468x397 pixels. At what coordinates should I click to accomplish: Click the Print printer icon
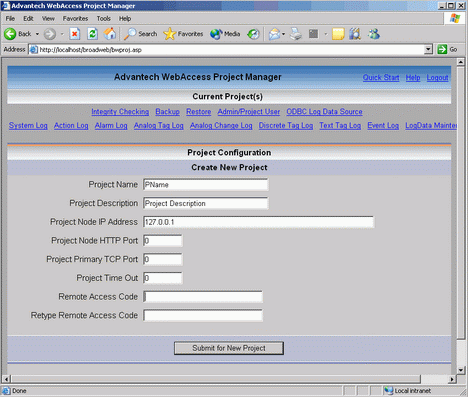point(295,34)
